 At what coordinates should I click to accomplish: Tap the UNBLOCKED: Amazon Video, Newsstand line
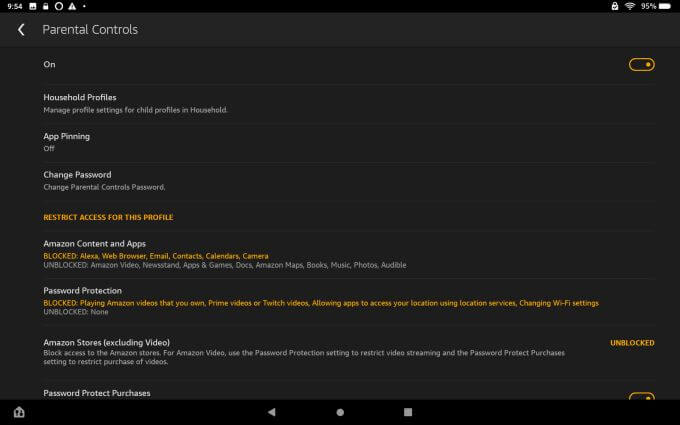click(x=225, y=265)
